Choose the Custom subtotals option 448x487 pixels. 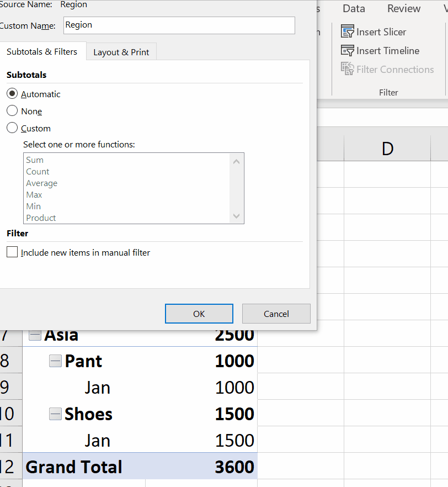pos(12,128)
